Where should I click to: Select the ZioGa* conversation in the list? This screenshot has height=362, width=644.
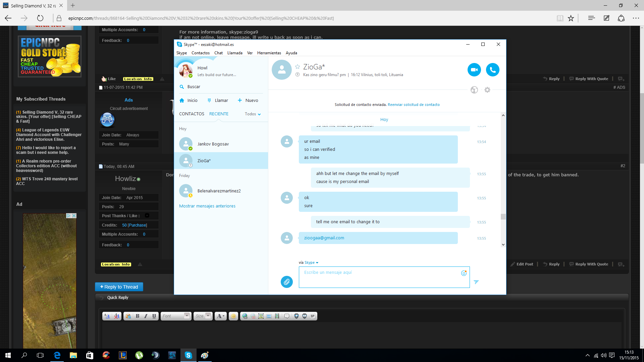(x=221, y=161)
